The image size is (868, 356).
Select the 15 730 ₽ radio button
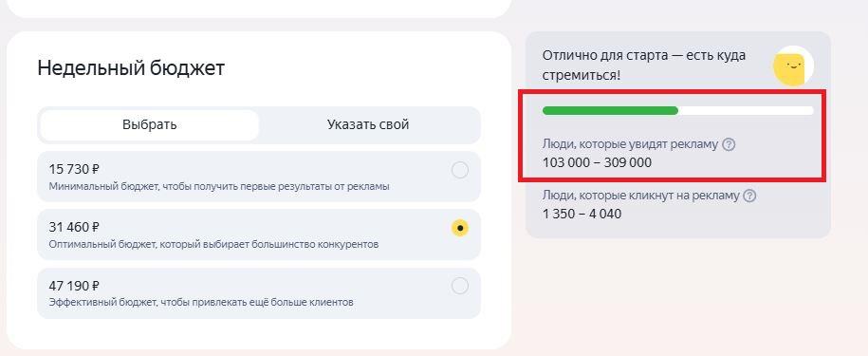click(460, 170)
